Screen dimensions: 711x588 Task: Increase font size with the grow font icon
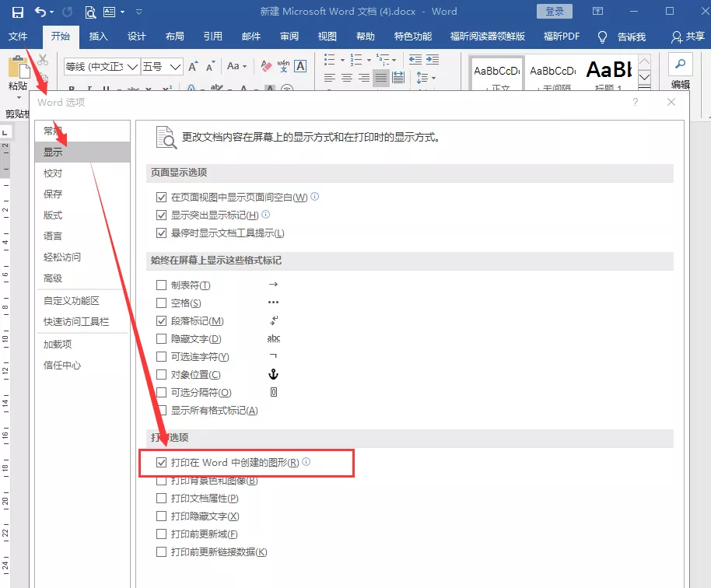(193, 67)
